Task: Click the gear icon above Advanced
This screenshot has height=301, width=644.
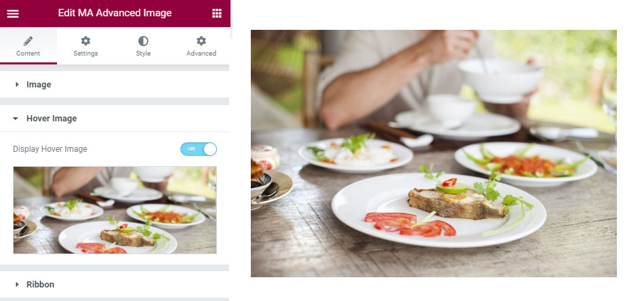Action: click(201, 41)
